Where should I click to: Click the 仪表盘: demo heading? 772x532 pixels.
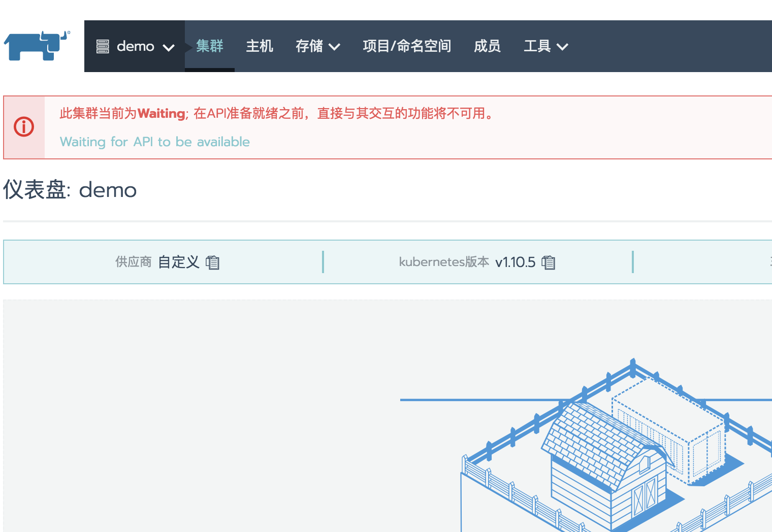tap(70, 190)
